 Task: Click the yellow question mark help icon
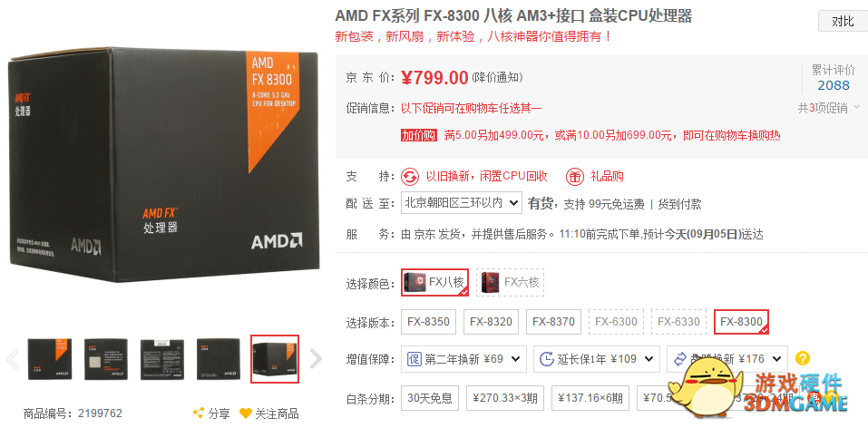[x=802, y=358]
